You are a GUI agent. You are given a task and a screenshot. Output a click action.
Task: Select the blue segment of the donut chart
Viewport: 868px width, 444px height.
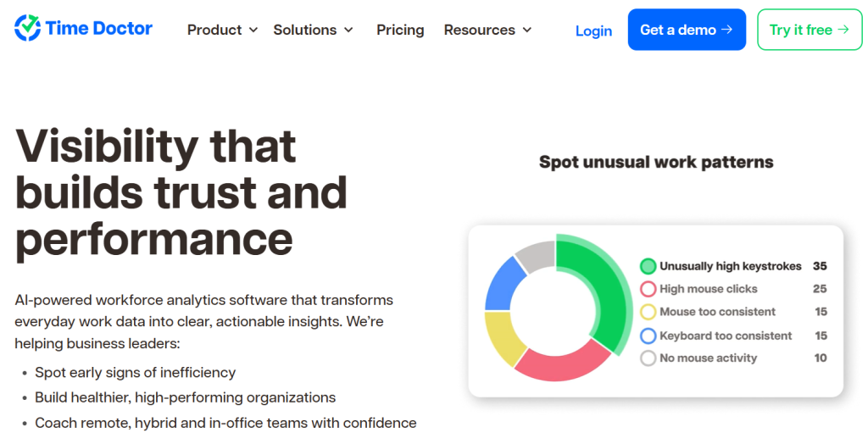point(502,283)
